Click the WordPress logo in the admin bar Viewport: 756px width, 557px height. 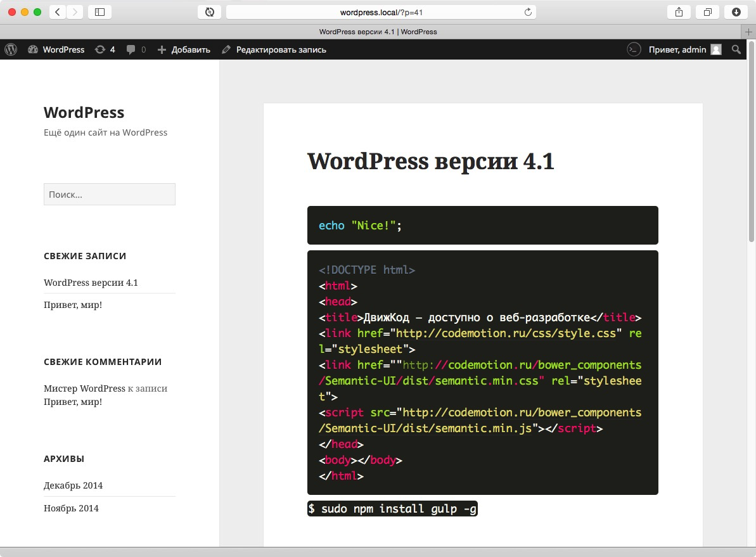pyautogui.click(x=10, y=49)
